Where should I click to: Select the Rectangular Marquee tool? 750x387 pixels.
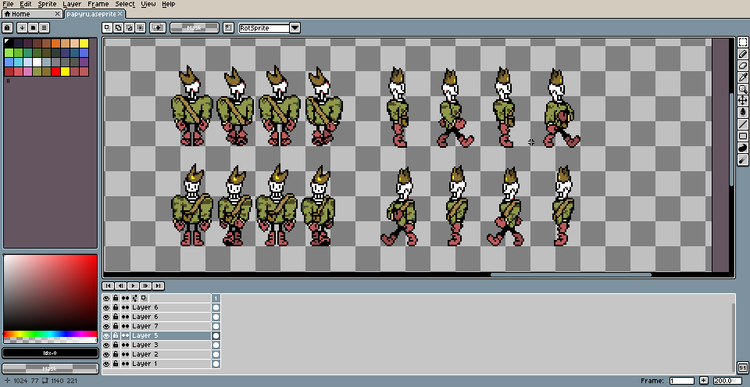point(743,42)
